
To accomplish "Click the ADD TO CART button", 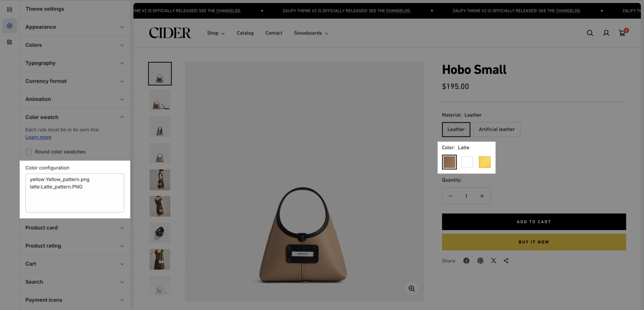I will [534, 222].
